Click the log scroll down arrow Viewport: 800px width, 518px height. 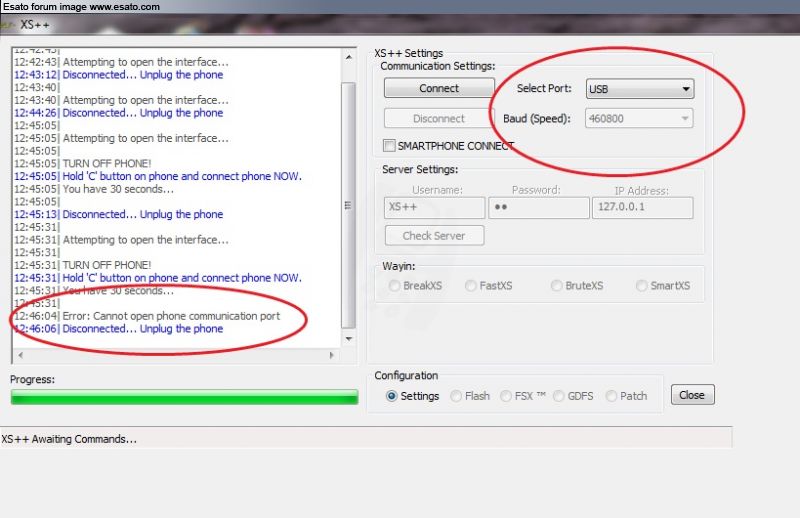(x=348, y=339)
